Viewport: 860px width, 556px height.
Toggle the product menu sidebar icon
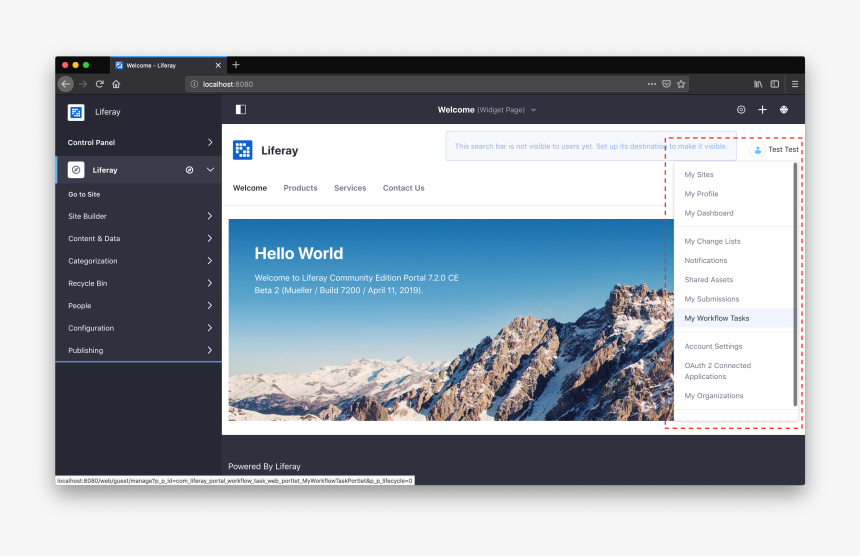tap(241, 110)
